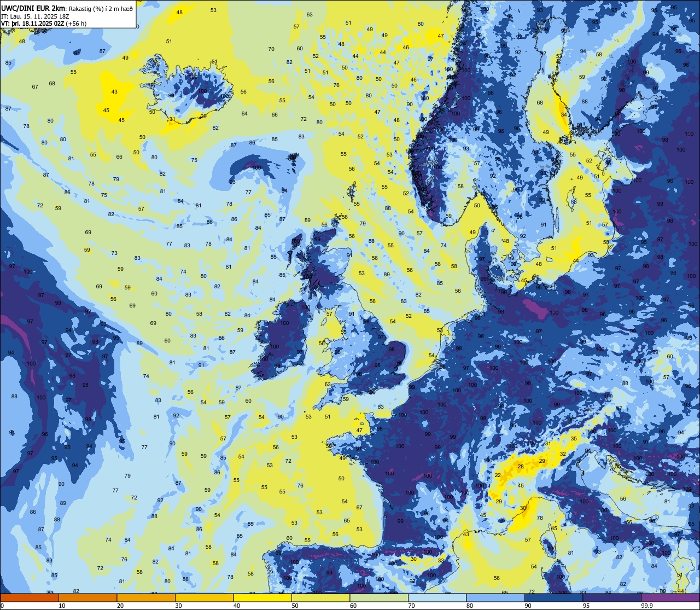The height and width of the screenshot is (610, 700).
Task: Click the legend scale label '40'
Action: coord(237,606)
